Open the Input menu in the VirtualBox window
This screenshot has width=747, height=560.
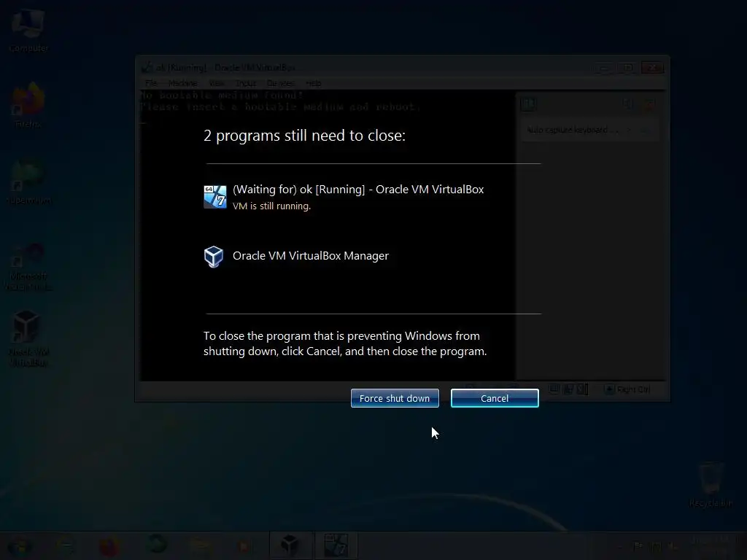[x=246, y=83]
